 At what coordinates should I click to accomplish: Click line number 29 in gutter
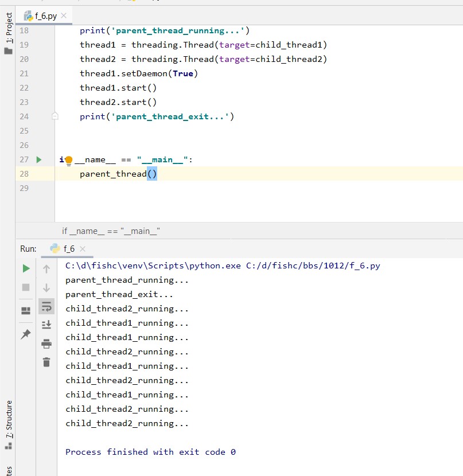24,188
